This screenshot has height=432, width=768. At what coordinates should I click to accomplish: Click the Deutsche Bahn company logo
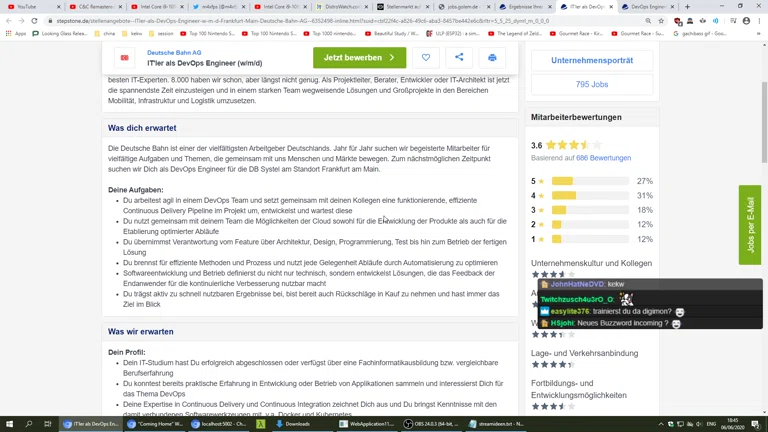point(125,58)
